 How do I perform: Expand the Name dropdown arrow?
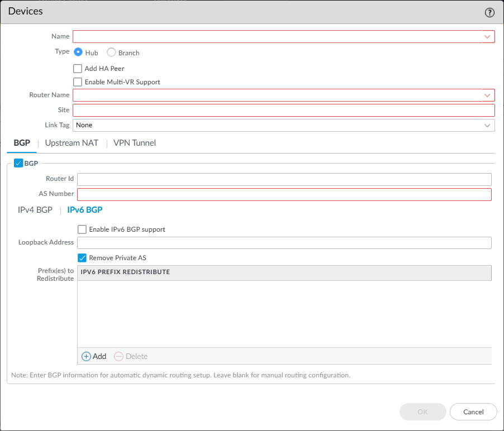pos(488,37)
